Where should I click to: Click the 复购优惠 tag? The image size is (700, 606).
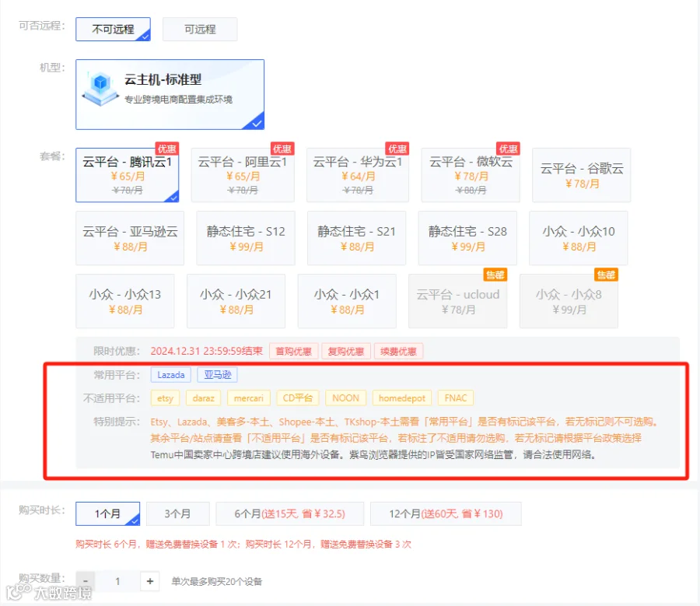pyautogui.click(x=346, y=351)
